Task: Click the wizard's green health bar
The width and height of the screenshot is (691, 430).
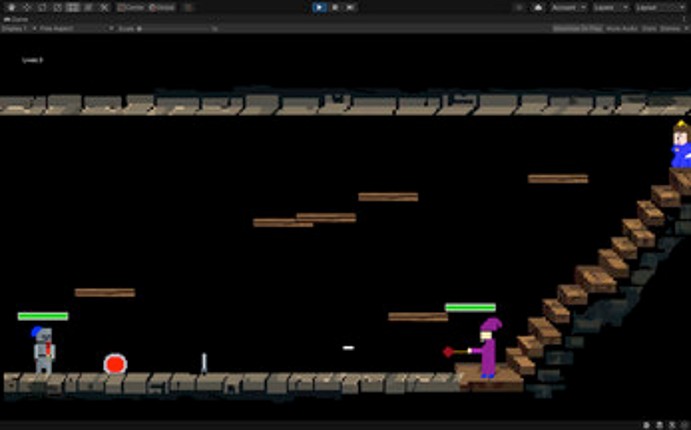Action: (x=471, y=308)
